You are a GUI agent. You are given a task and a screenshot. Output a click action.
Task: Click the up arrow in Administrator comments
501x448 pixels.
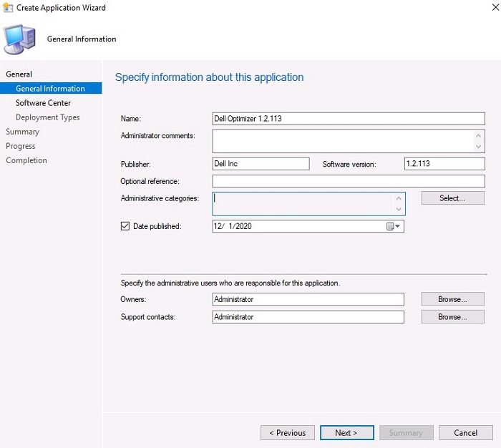tap(478, 135)
